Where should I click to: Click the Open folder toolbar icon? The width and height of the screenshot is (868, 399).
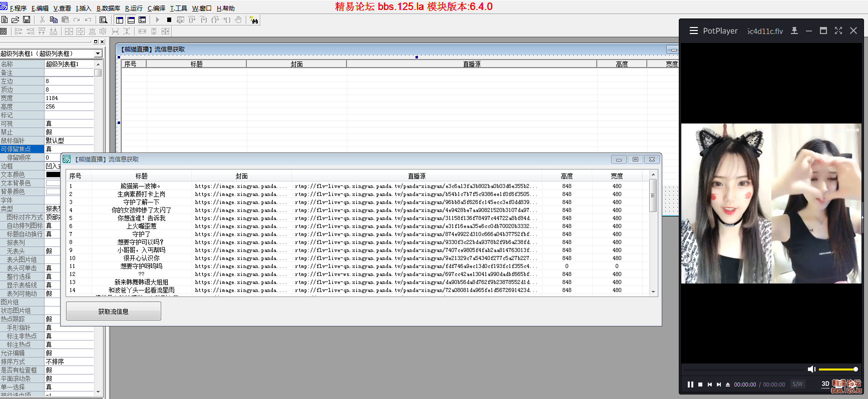coord(15,20)
